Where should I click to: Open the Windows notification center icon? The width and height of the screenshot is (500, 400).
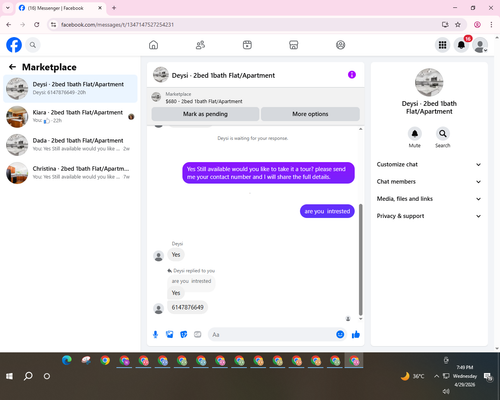[x=488, y=377]
